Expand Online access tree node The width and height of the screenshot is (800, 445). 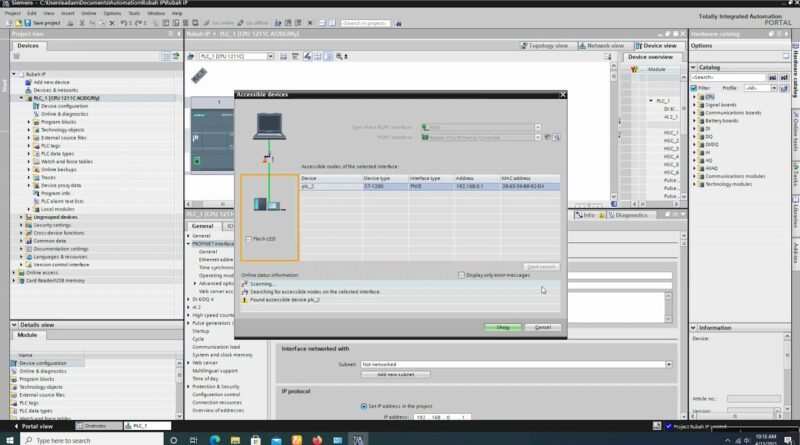coord(14,273)
